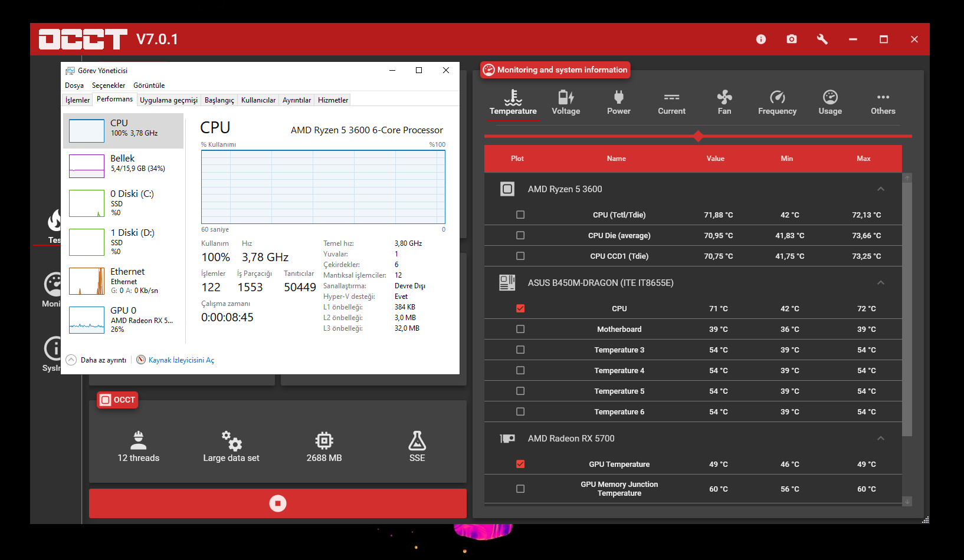Open the Kullanıcılar tab in Task Manager
Viewport: 964px width, 560px height.
tap(258, 100)
